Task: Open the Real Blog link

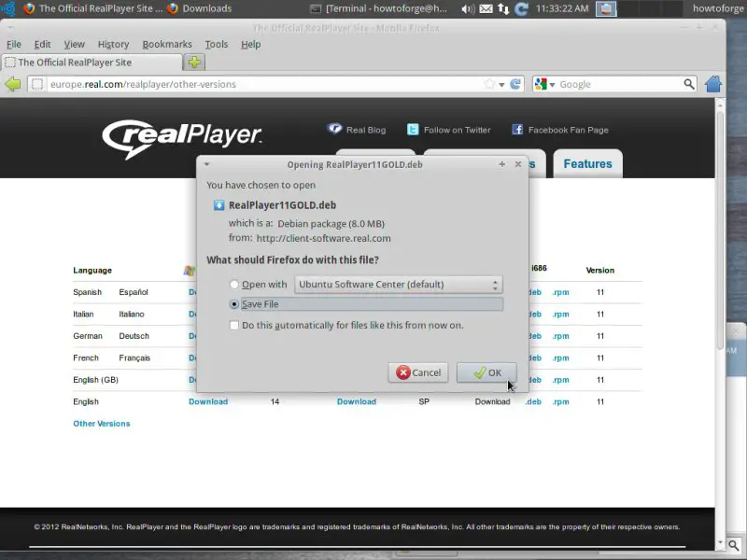Action: [x=366, y=130]
